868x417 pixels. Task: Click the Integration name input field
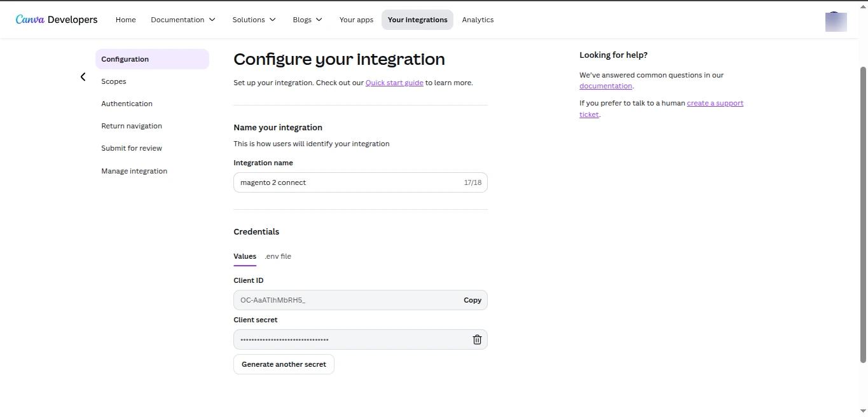click(x=361, y=182)
